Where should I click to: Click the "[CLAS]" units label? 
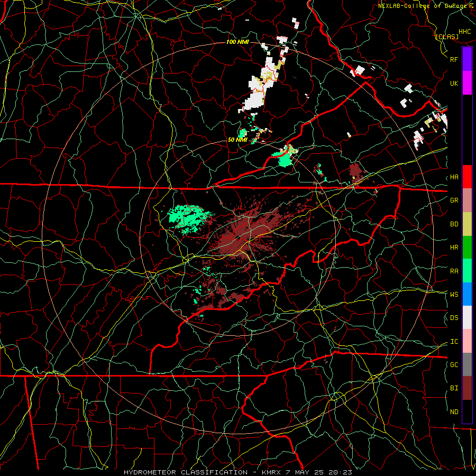(x=446, y=37)
